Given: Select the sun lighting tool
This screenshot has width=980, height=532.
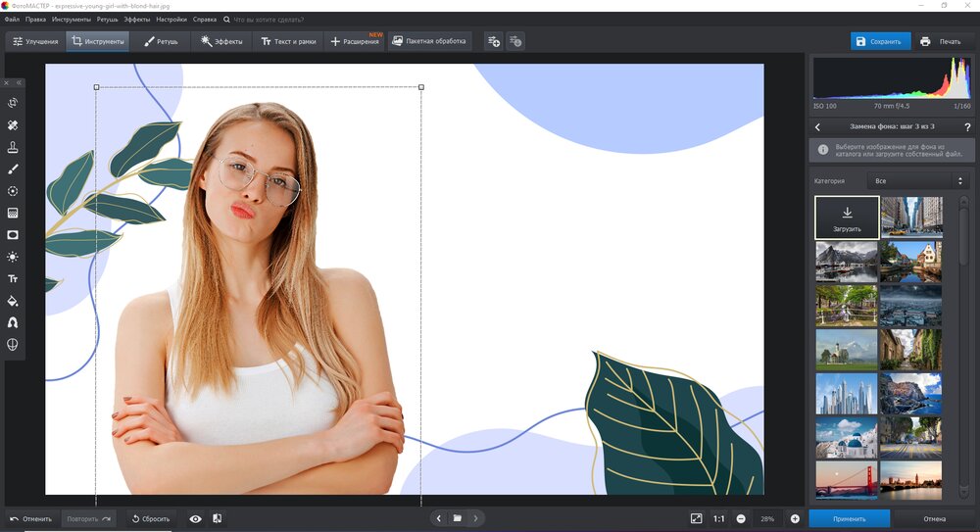Looking at the screenshot, I should 13,257.
